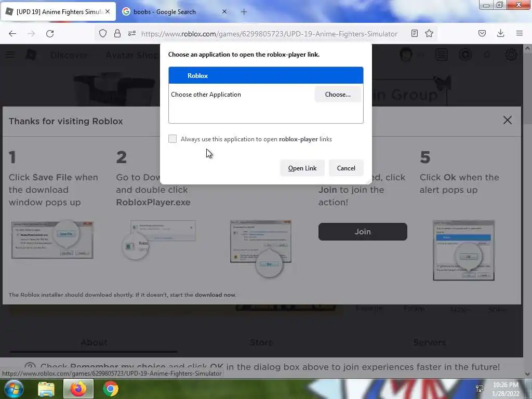Screen dimensions: 532x399
Task: Open the Roblox avatar profile icon
Action: point(406,54)
